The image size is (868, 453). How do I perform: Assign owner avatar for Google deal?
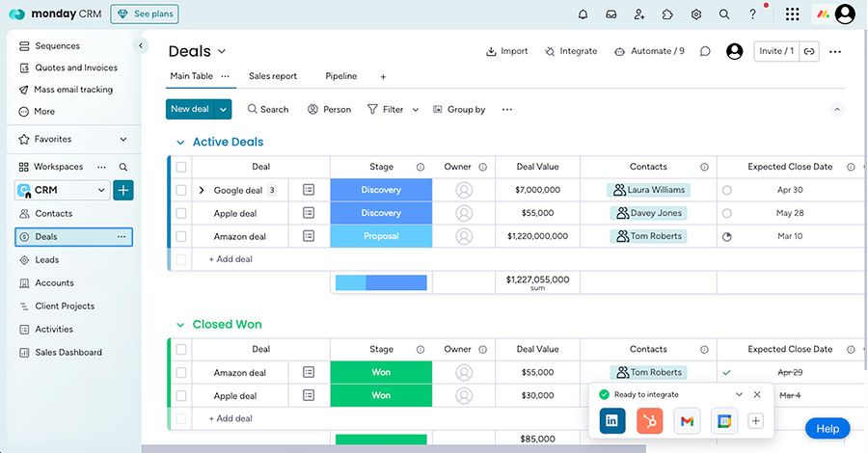464,190
